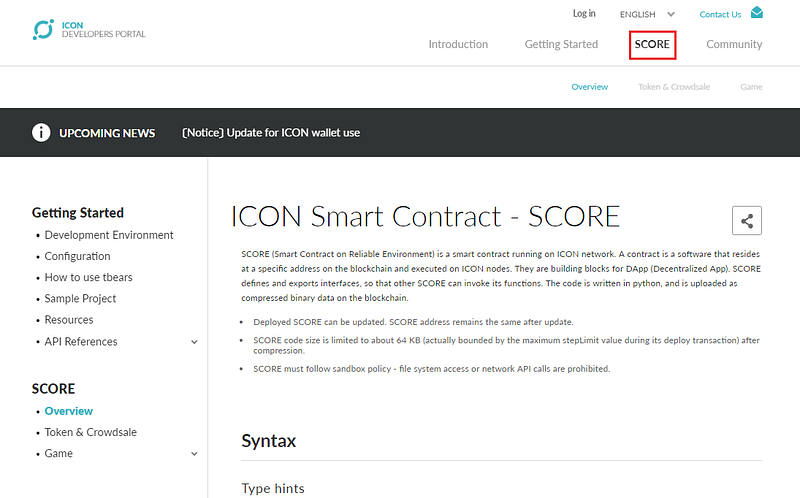Image resolution: width=800 pixels, height=498 pixels.
Task: Open the Introduction nav menu
Action: click(x=458, y=44)
